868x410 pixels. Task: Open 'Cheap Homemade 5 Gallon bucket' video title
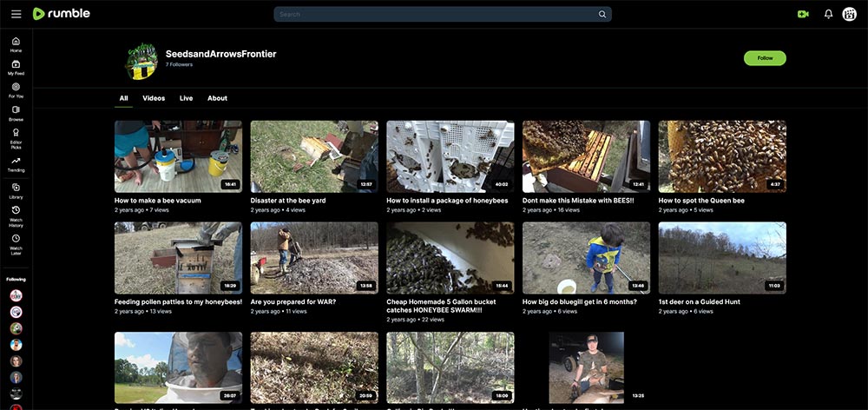tap(441, 306)
